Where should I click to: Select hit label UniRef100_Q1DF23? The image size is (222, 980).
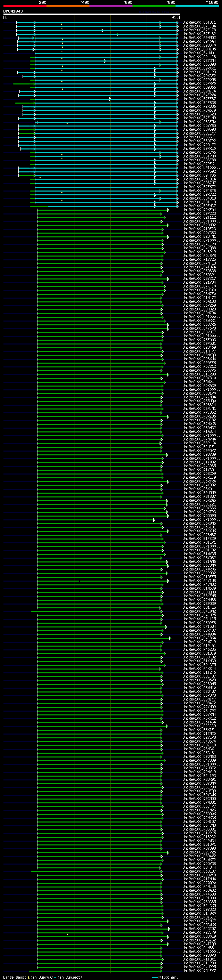coord(199,229)
